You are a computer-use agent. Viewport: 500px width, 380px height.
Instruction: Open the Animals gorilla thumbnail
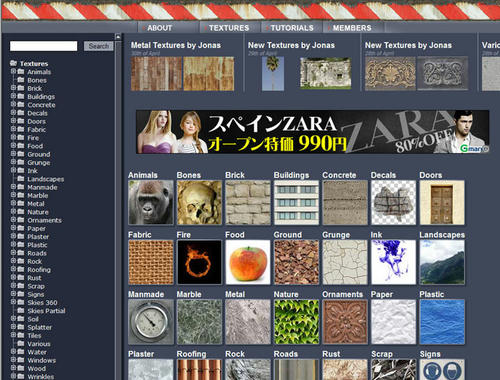pyautogui.click(x=151, y=202)
